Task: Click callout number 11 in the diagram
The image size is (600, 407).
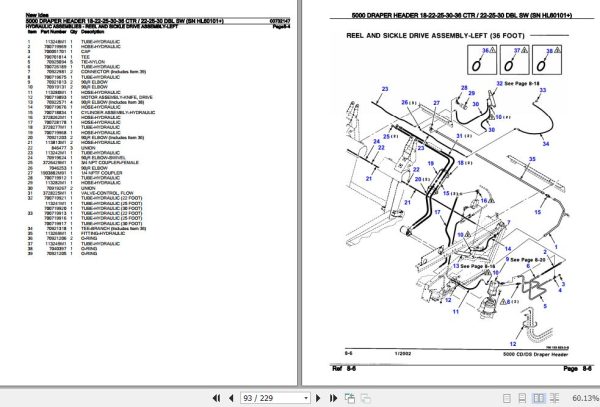Action: pyautogui.click(x=455, y=312)
